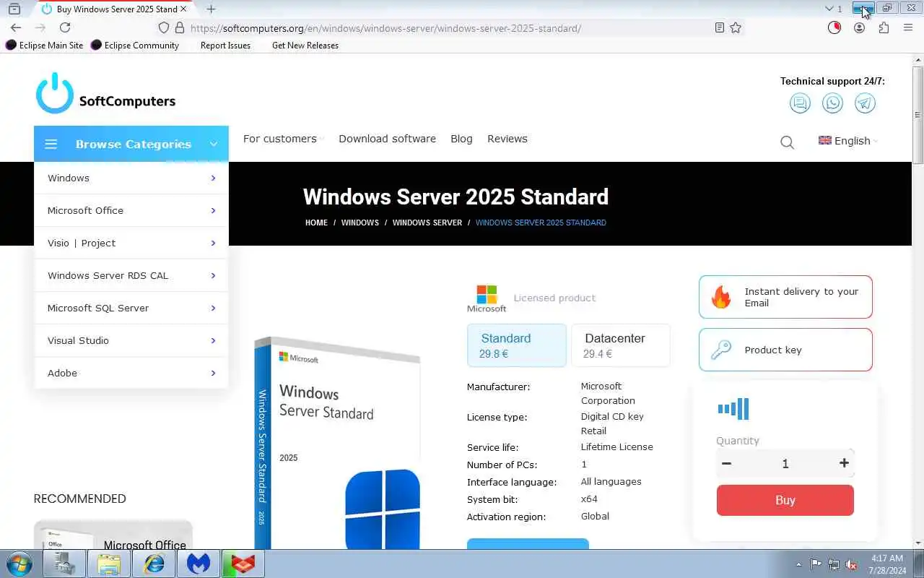
Task: Click the Windows Start button
Action: [19, 564]
